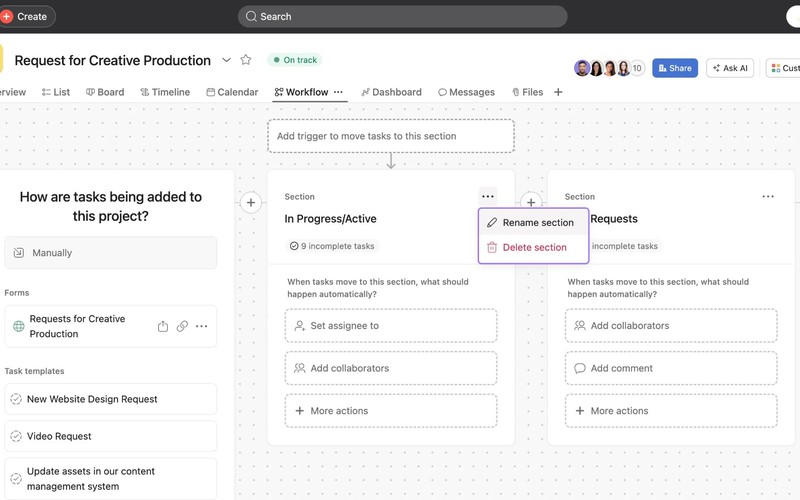
Task: Click the blue Share button
Action: point(674,68)
